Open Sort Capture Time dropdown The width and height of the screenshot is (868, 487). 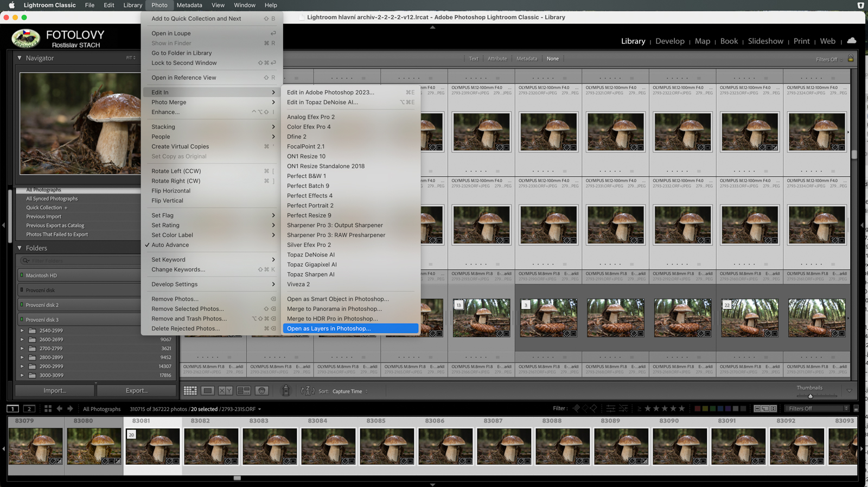(350, 391)
